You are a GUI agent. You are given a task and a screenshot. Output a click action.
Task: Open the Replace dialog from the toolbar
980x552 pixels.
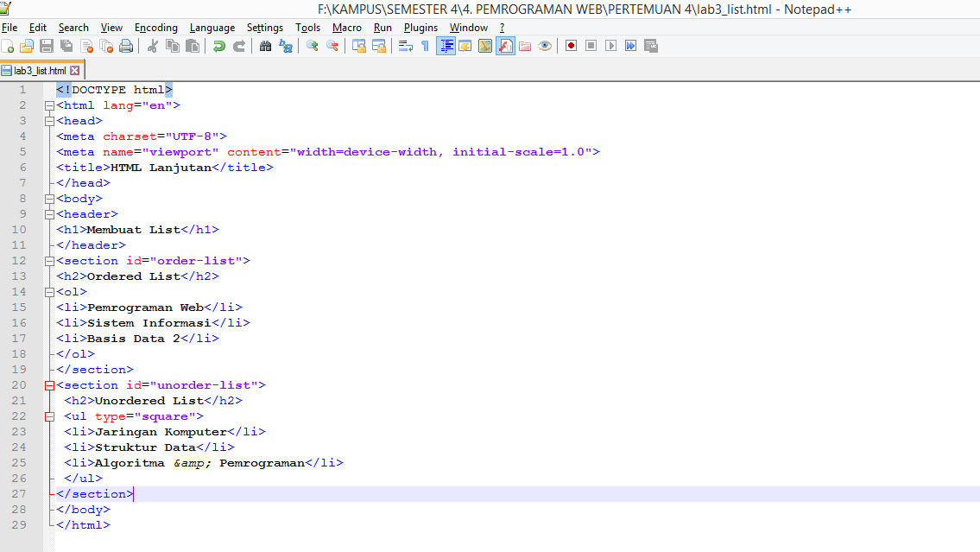pyautogui.click(x=286, y=46)
